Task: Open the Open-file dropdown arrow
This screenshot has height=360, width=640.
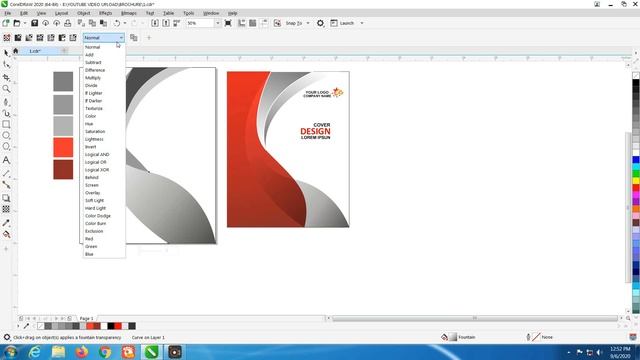Action: [24, 23]
